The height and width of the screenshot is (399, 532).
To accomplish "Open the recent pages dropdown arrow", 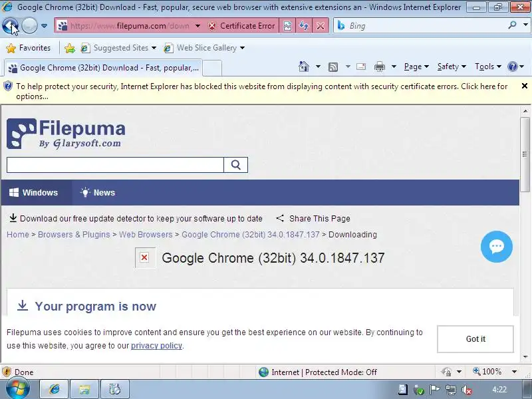I will click(44, 26).
